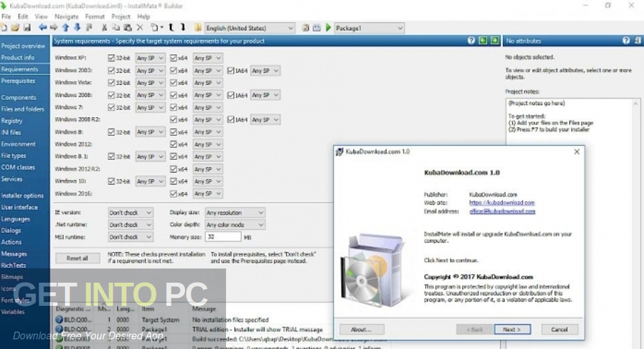Click the package settings icon beside green play
The width and height of the screenshot is (644, 349).
coord(317,28)
